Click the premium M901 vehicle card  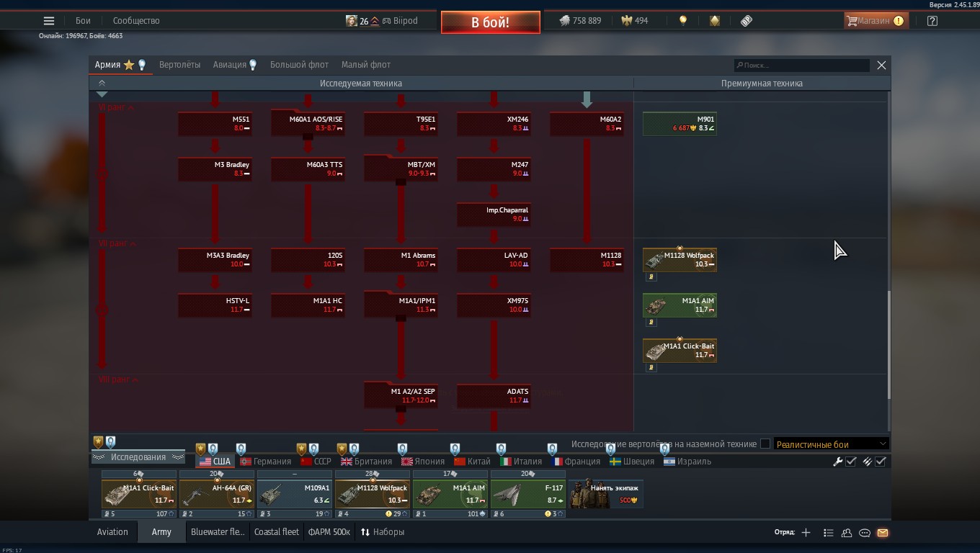pyautogui.click(x=680, y=124)
